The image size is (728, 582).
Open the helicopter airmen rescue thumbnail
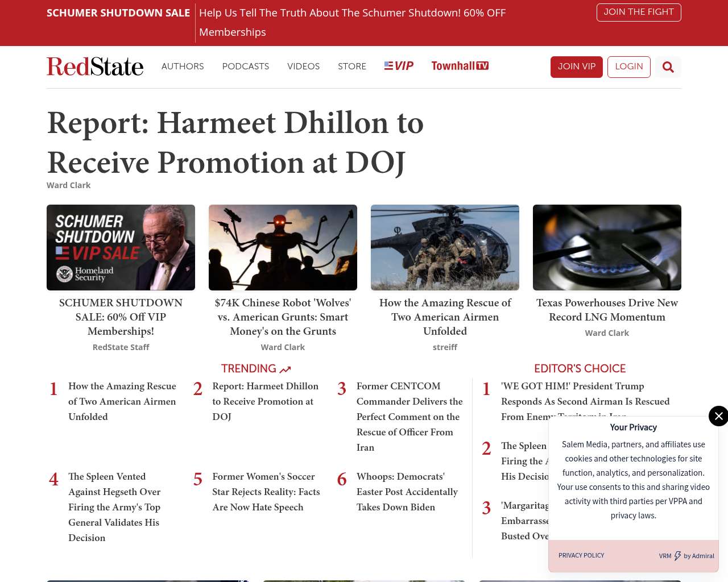[x=445, y=247]
